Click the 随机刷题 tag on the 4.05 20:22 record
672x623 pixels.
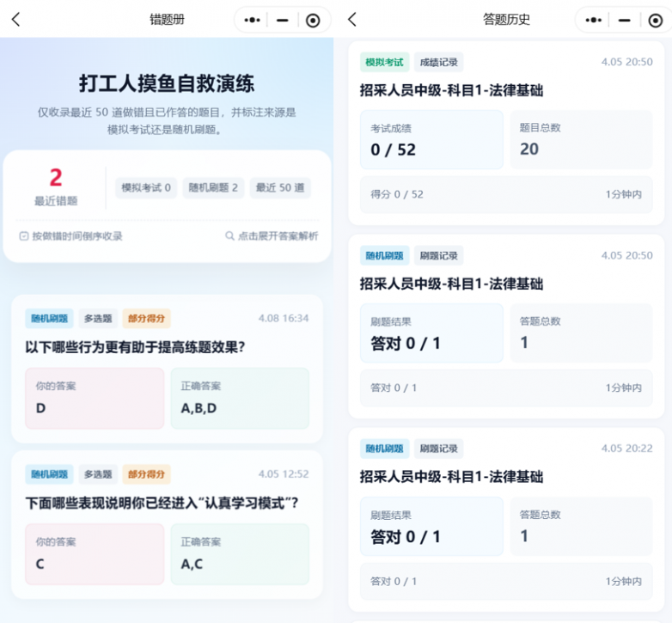click(384, 449)
